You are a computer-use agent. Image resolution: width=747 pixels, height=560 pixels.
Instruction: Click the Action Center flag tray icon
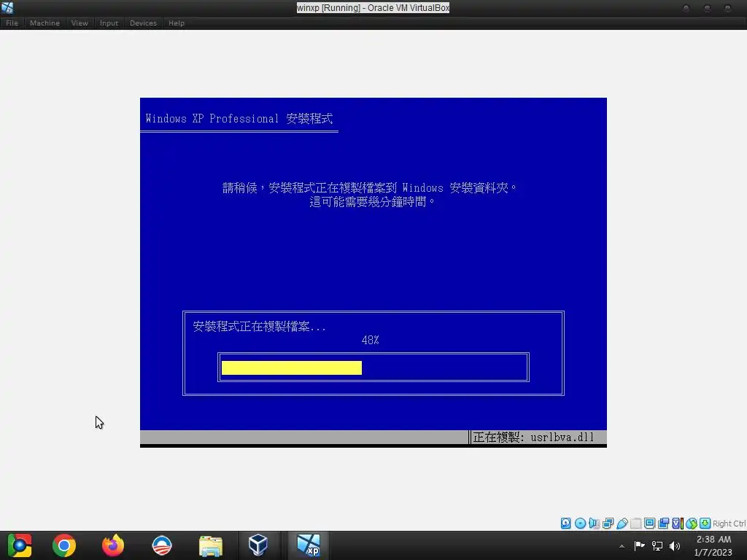(639, 545)
